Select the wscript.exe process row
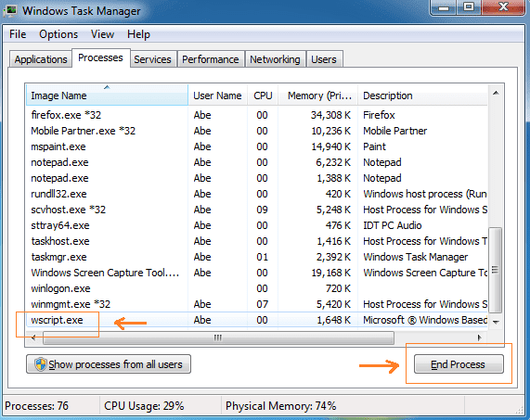This screenshot has width=530, height=420. coord(257,320)
